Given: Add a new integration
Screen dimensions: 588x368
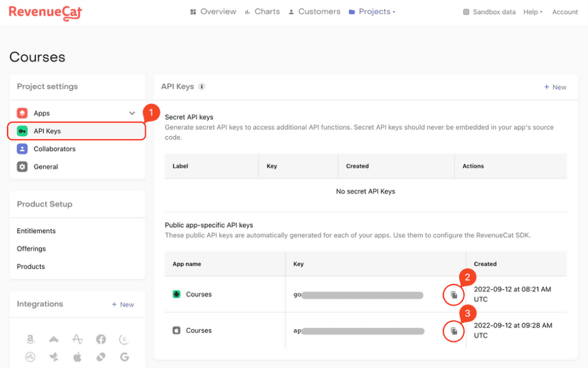Looking at the screenshot, I should click(123, 304).
